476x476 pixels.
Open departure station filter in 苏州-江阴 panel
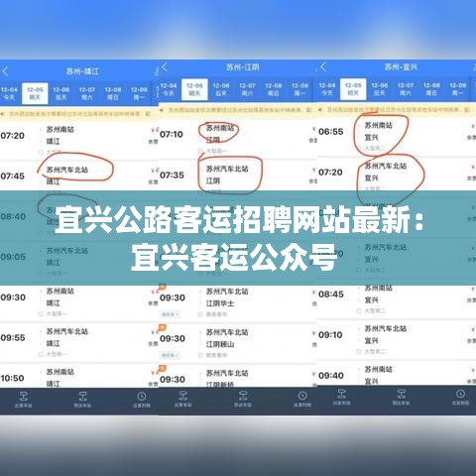click(x=182, y=399)
